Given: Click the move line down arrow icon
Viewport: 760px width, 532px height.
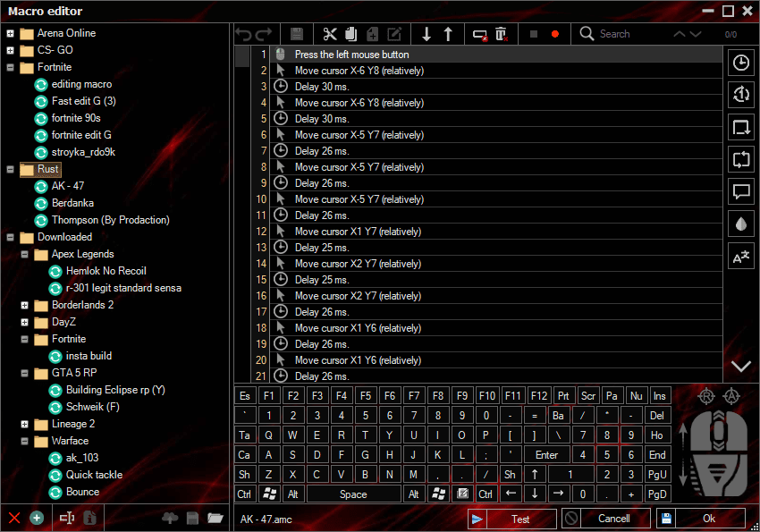Looking at the screenshot, I should (426, 34).
